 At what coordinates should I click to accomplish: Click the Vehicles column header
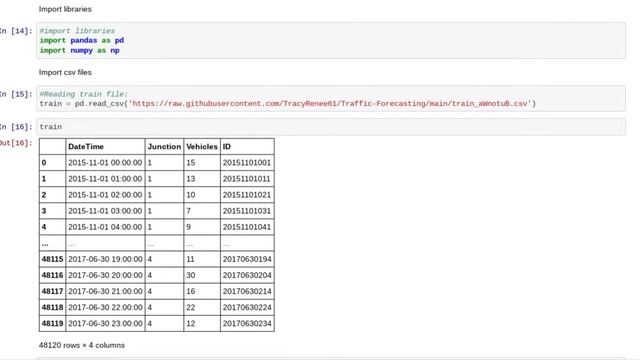(x=202, y=147)
